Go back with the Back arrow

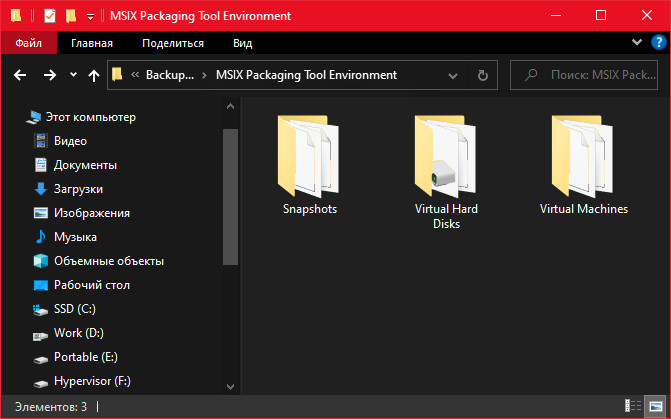(20, 75)
